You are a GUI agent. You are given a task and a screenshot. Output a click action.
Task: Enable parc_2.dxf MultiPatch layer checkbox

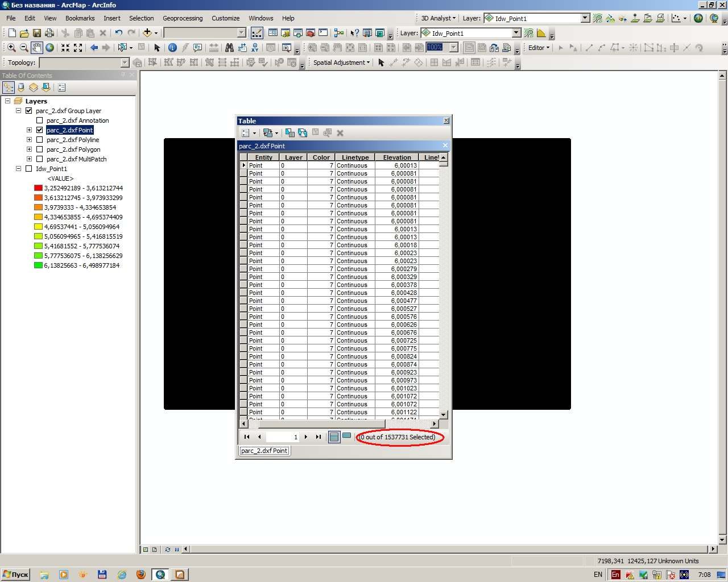(39, 159)
